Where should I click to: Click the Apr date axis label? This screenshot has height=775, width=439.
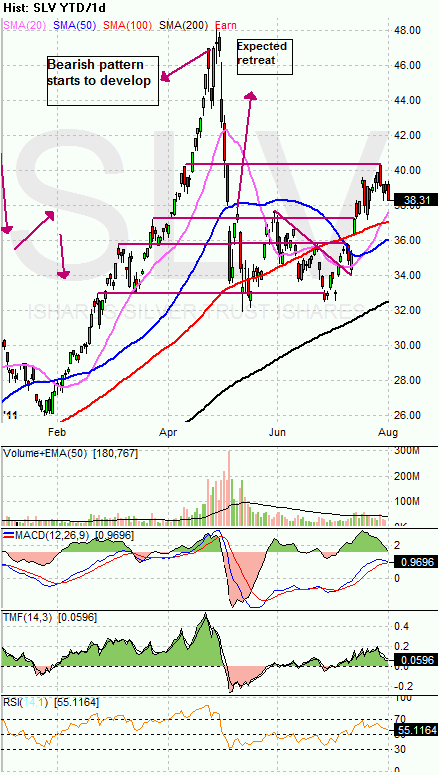(x=170, y=431)
